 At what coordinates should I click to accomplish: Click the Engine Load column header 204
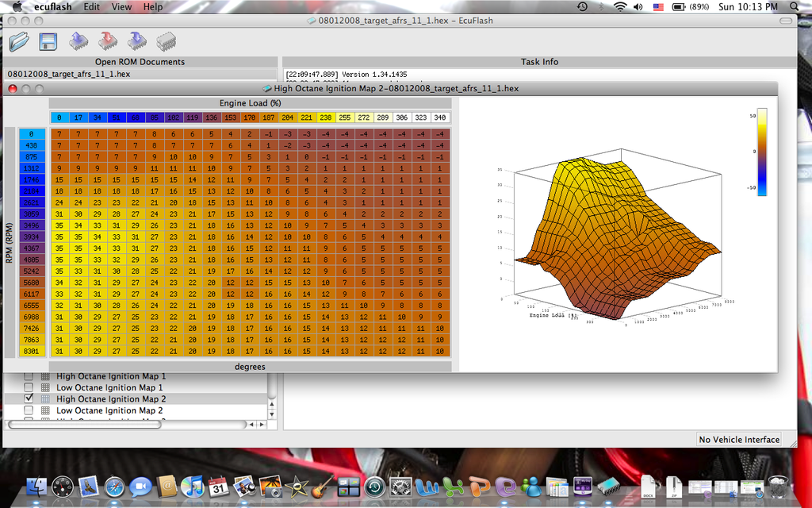pos(287,117)
